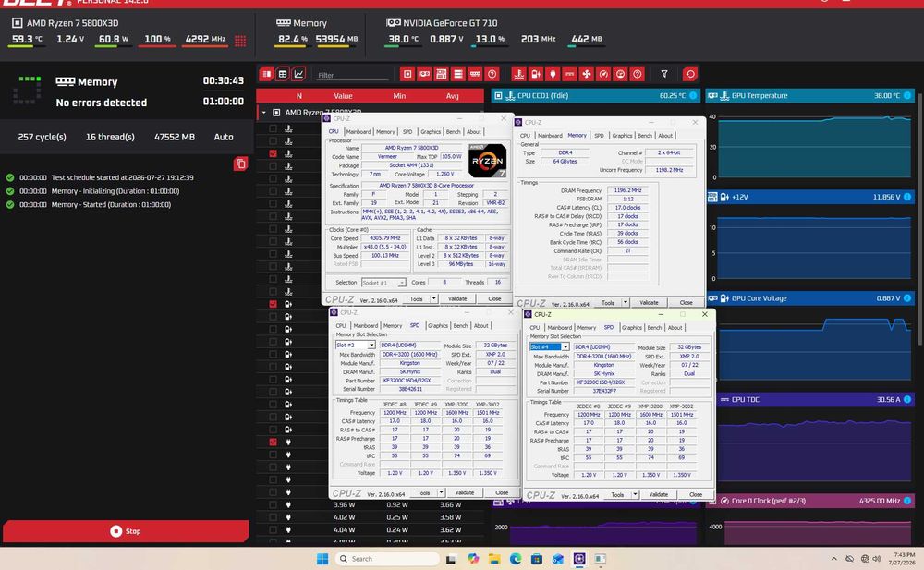This screenshot has height=570, width=924.
Task: Open Microsoft Edge from the taskbar
Action: click(x=516, y=559)
